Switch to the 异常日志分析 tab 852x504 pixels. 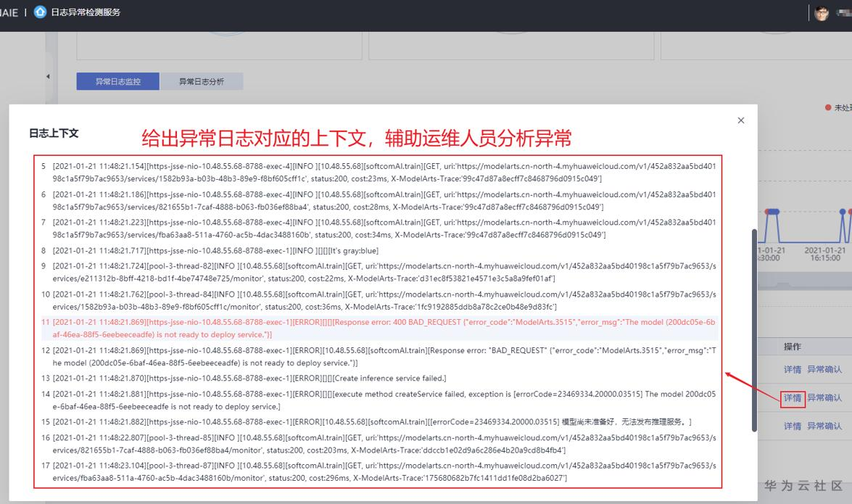pyautogui.click(x=201, y=81)
